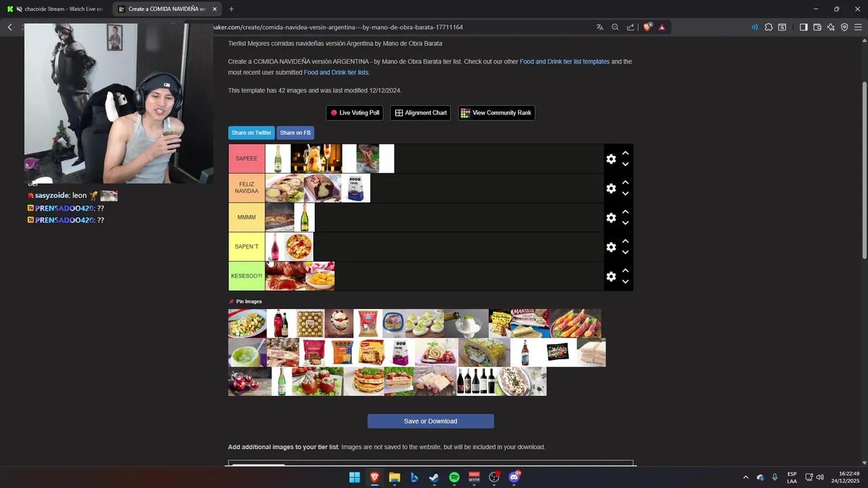Open the sidebar panel icon in toolbar
Image resolution: width=868 pixels, height=488 pixels.
(x=803, y=27)
